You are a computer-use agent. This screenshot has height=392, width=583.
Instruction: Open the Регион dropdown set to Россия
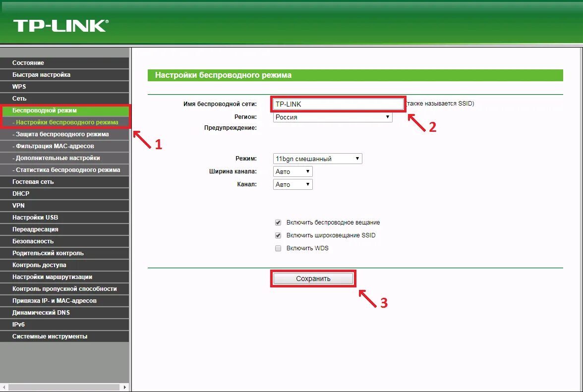coord(332,117)
